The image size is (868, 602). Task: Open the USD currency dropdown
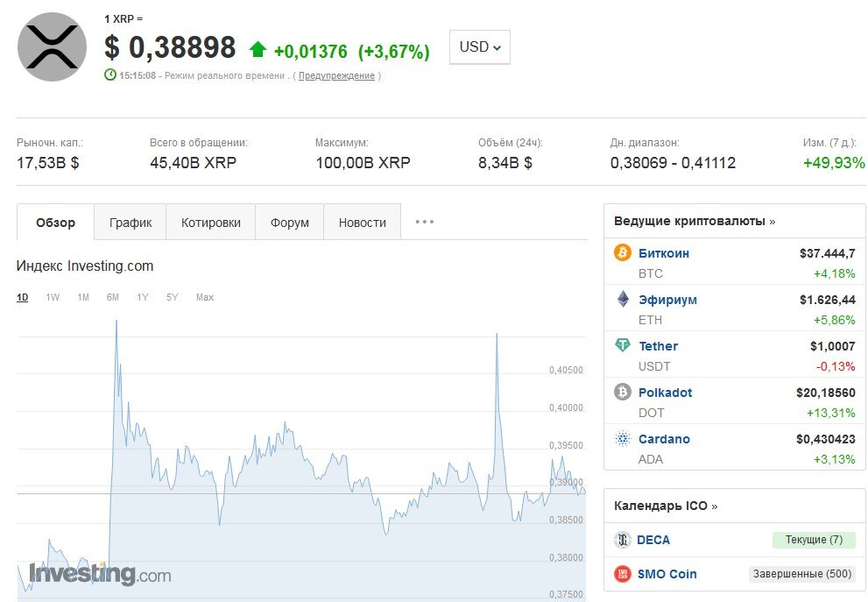coord(479,47)
